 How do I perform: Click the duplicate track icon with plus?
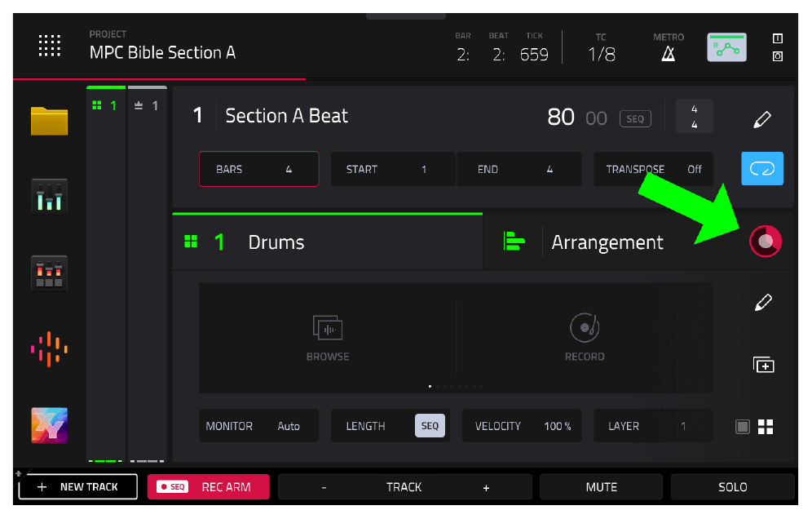[763, 365]
